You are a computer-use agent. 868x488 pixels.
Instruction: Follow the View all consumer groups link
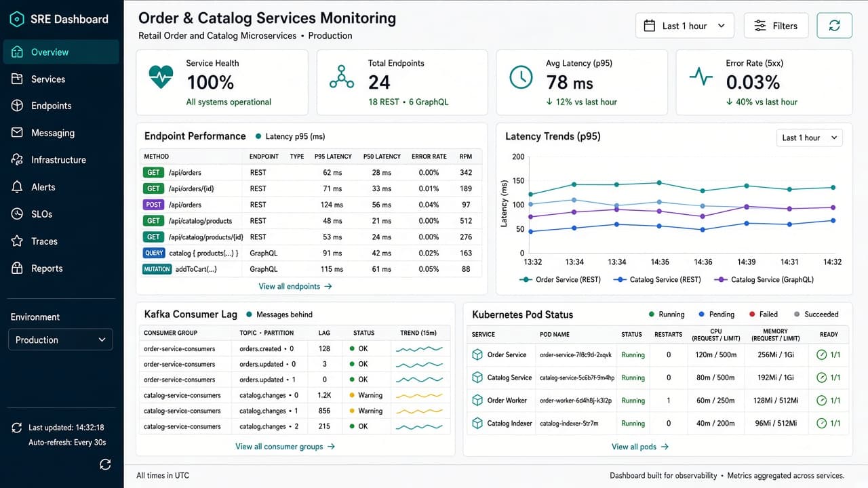285,447
